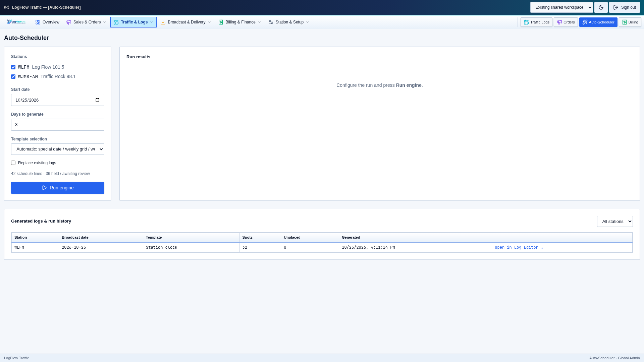644x362 pixels.
Task: Sign out of the application
Action: (x=625, y=7)
